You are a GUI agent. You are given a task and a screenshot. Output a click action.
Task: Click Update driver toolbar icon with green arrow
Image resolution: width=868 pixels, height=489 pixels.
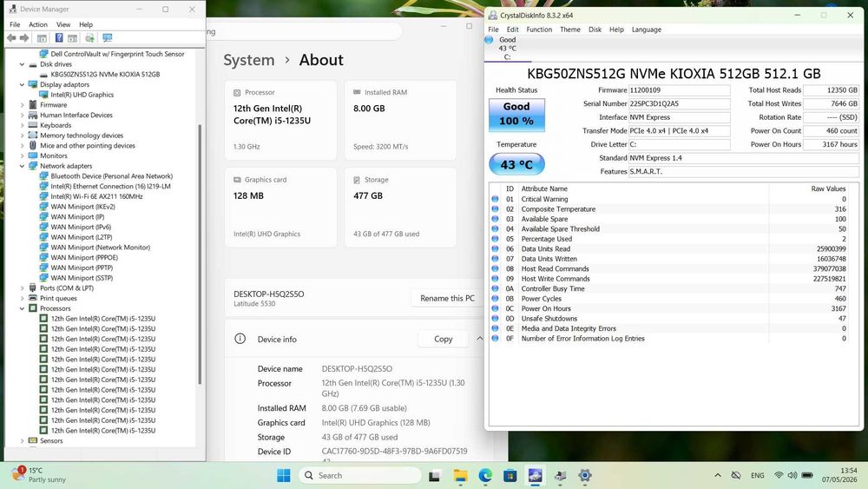[89, 37]
